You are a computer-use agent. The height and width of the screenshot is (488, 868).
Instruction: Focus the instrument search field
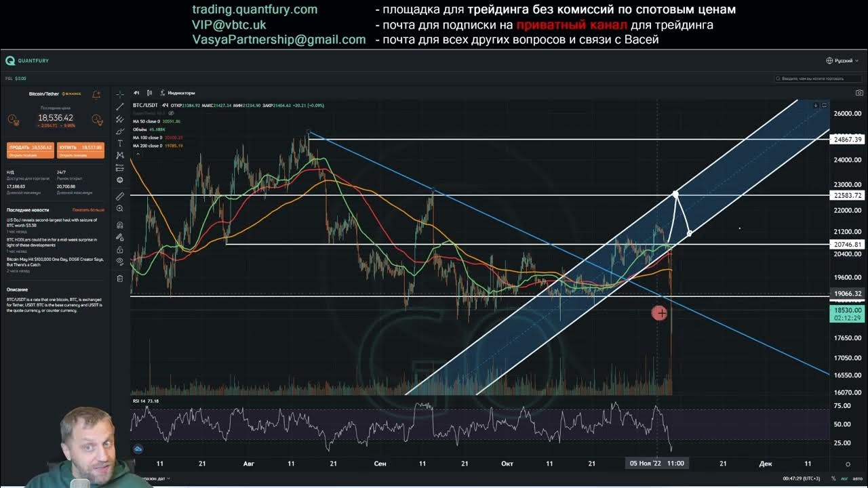point(818,79)
